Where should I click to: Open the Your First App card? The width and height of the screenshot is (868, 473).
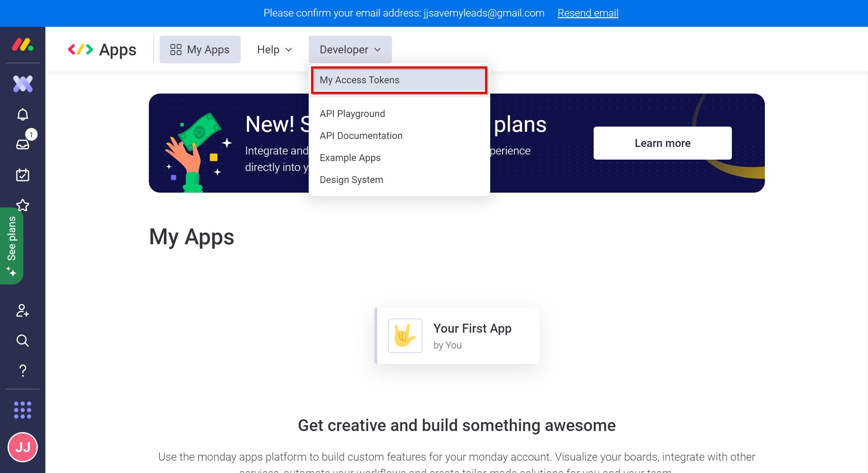point(457,336)
